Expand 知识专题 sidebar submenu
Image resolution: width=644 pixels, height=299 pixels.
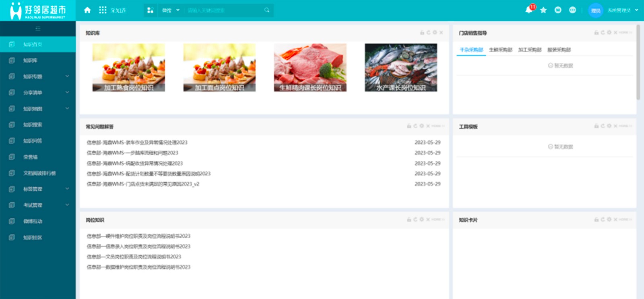67,76
